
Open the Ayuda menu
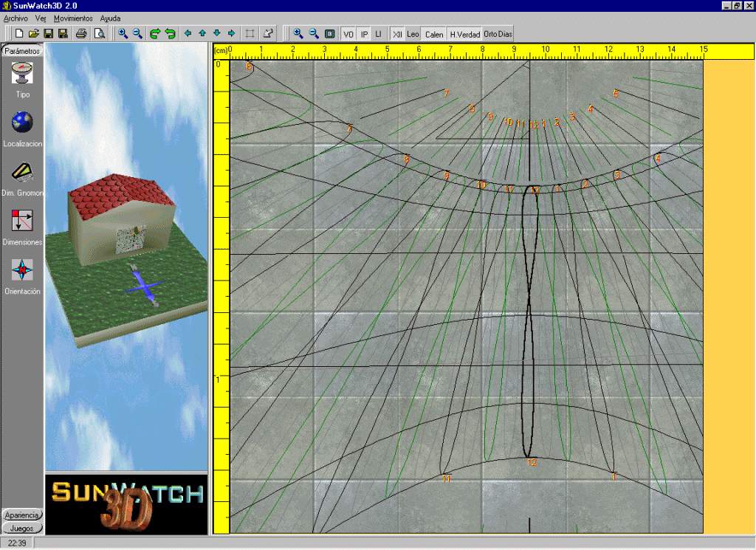[110, 18]
